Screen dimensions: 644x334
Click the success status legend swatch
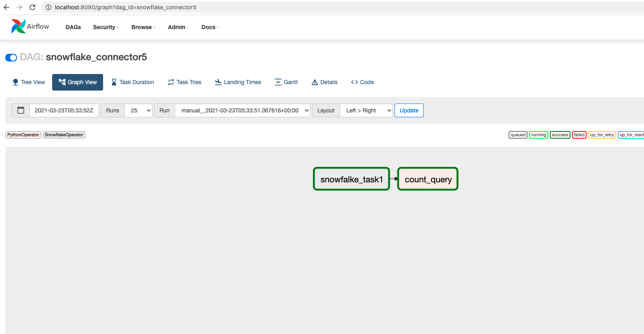tap(560, 135)
